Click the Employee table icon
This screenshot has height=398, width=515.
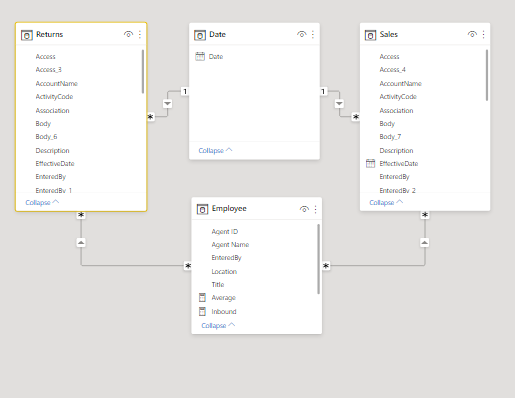coord(202,209)
